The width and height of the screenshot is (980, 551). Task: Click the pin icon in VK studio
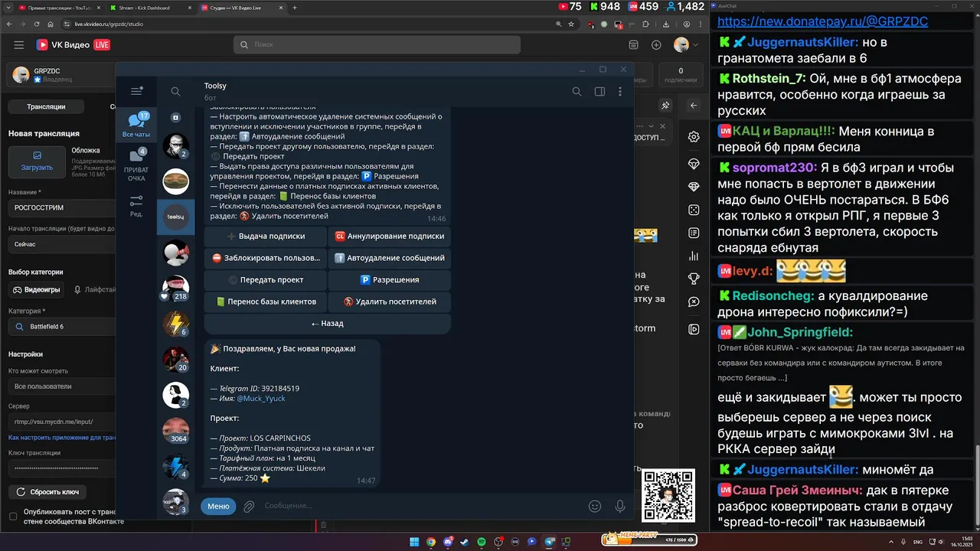coord(665,106)
